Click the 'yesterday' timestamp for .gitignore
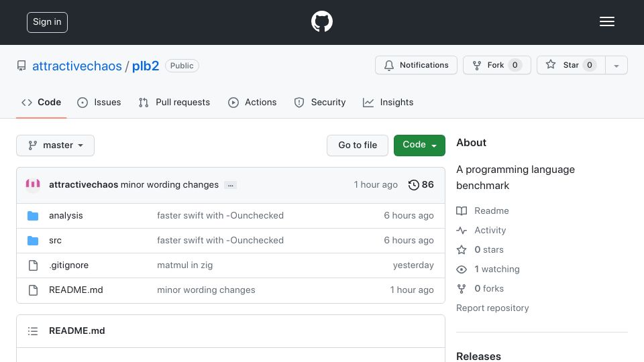The height and width of the screenshot is (362, 644). [x=413, y=265]
